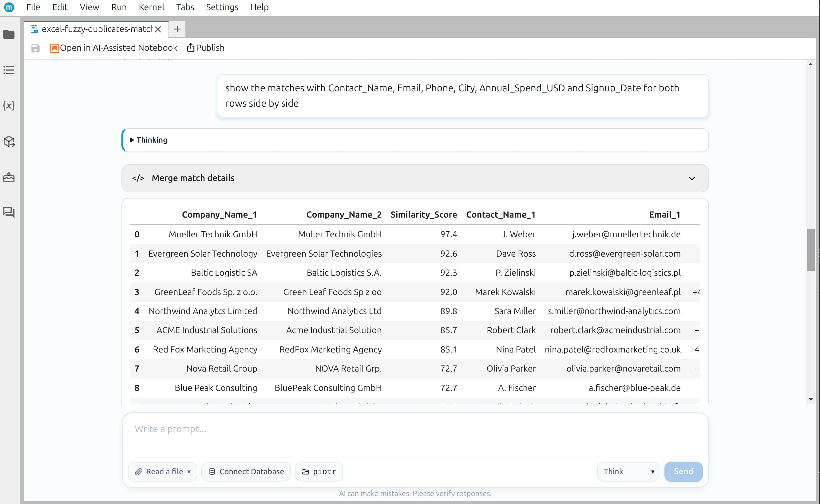Screen dimensions: 820x504
Task: Click the save disk icon
Action: pos(35,48)
